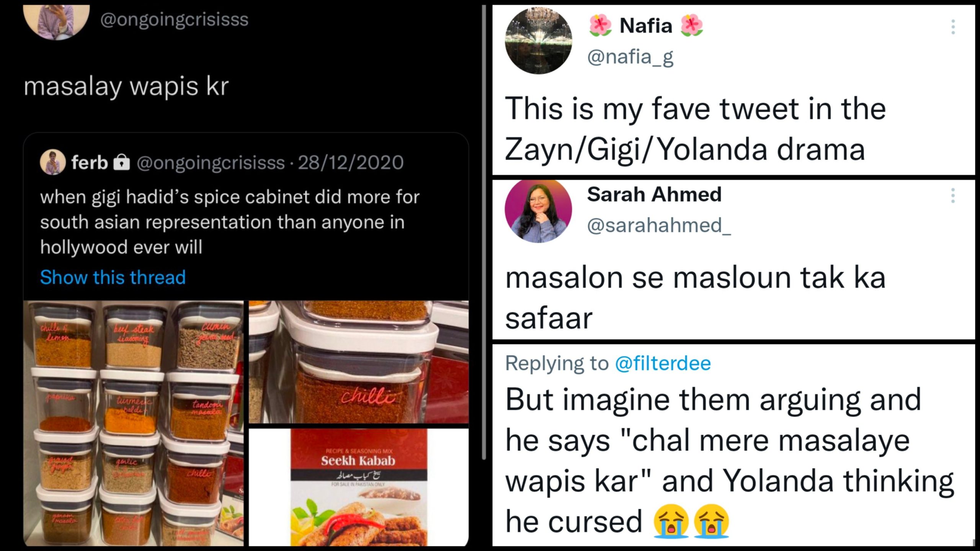Open the Show this thread link
980x551 pixels.
click(113, 277)
